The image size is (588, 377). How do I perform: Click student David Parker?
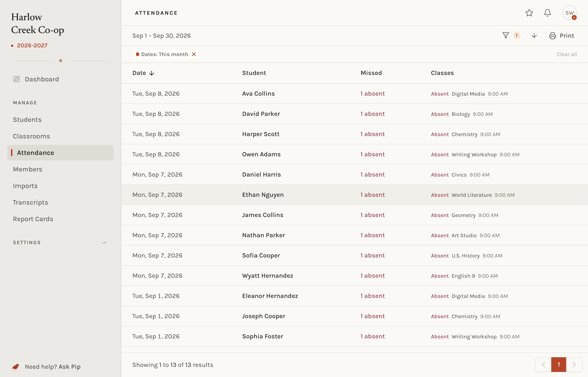pyautogui.click(x=261, y=114)
